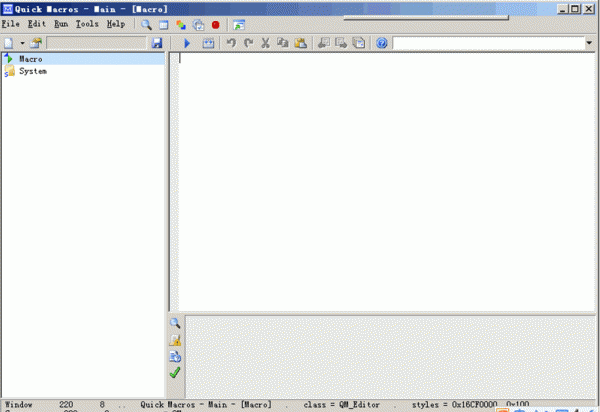Click the Quick Macros title bar app icon
The height and width of the screenshot is (412, 600).
[x=8, y=9]
